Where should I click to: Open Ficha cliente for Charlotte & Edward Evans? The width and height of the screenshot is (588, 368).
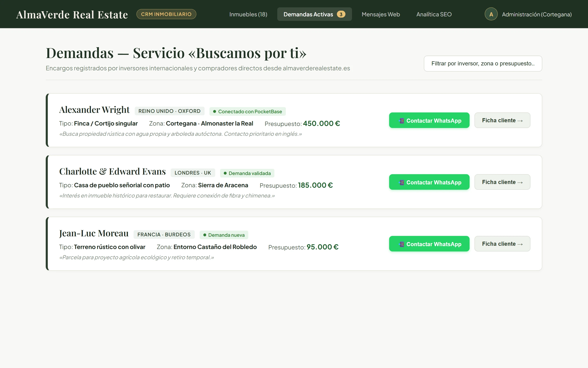click(502, 182)
